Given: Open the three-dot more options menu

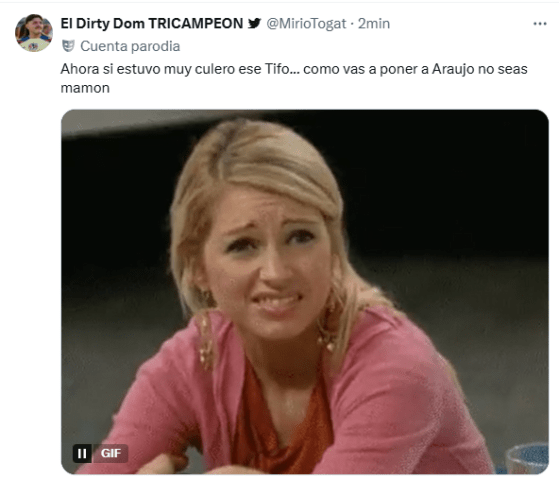Looking at the screenshot, I should 540,24.
